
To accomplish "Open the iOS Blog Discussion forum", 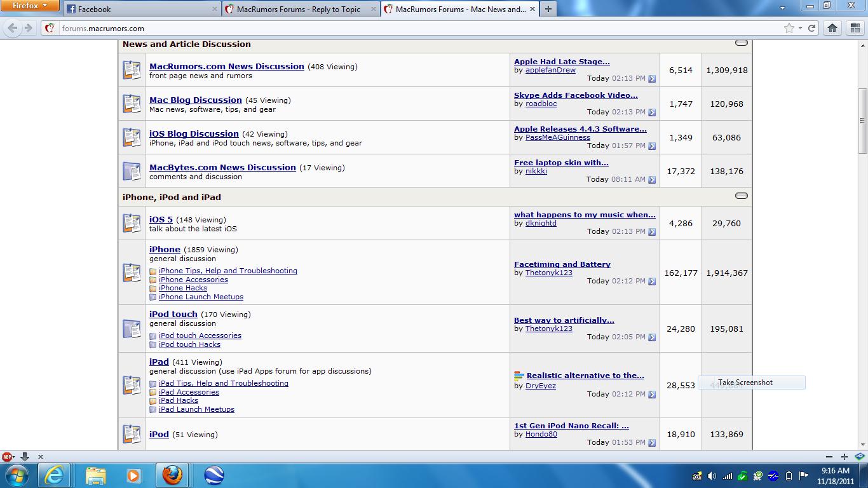I will (x=194, y=133).
